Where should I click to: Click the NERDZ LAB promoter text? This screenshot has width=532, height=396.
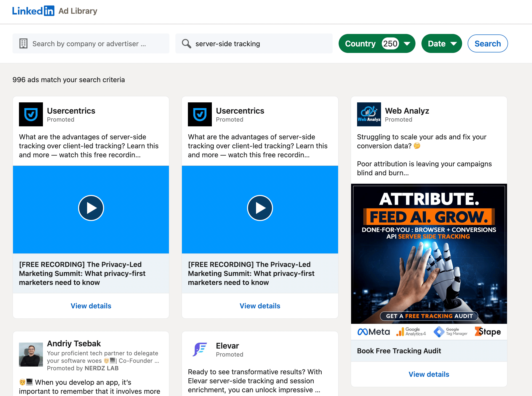(x=102, y=368)
